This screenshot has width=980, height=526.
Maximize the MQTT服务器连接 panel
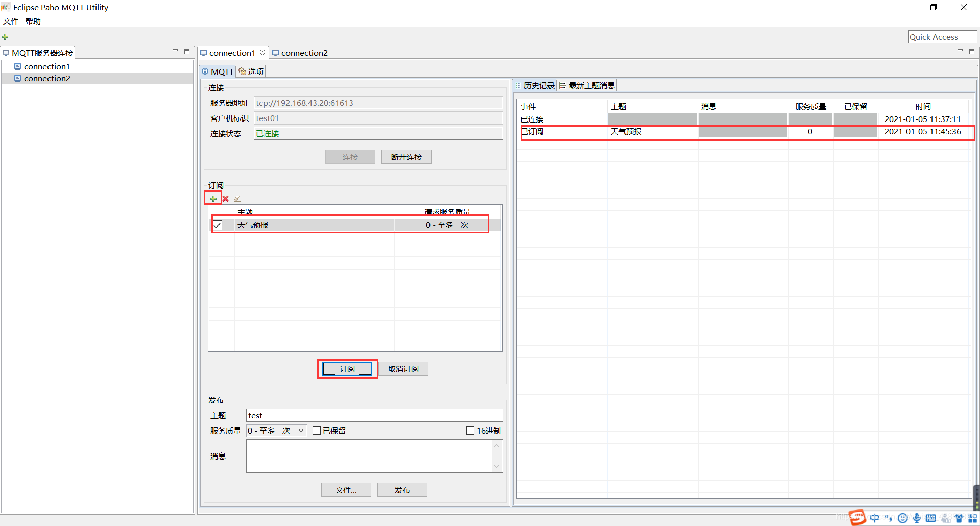(187, 52)
